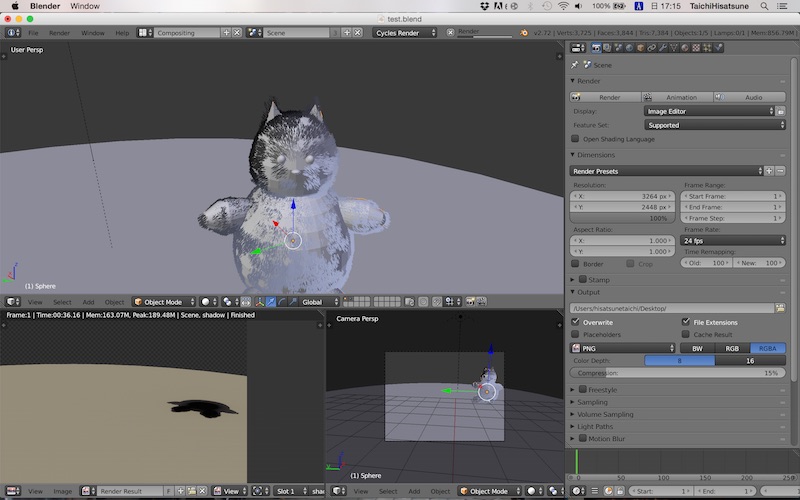Image resolution: width=800 pixels, height=500 pixels.
Task: Open editor type menu in upper 3D view
Action: (13, 302)
